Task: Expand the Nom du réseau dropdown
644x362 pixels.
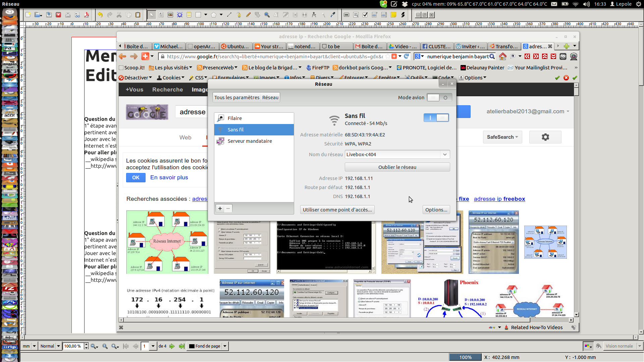Action: tap(445, 155)
